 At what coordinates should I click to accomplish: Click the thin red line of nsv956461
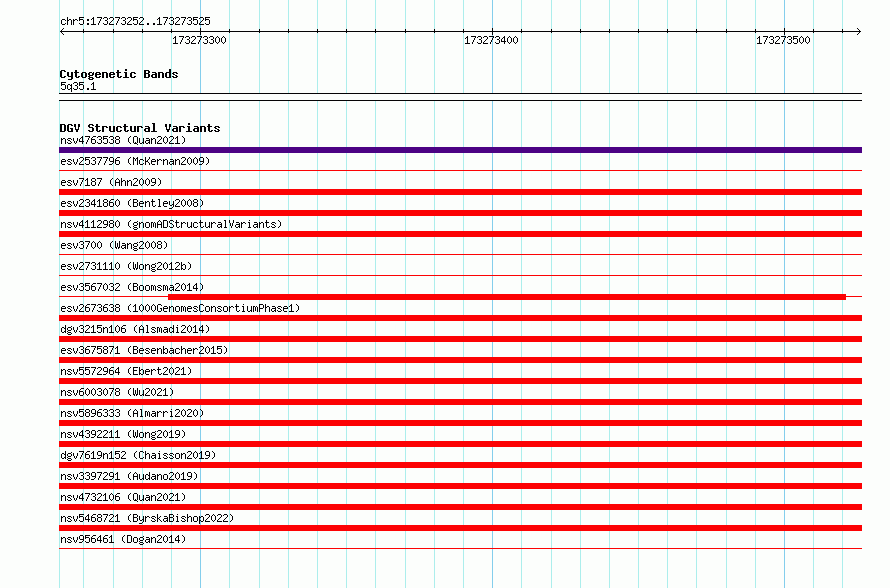(x=460, y=548)
